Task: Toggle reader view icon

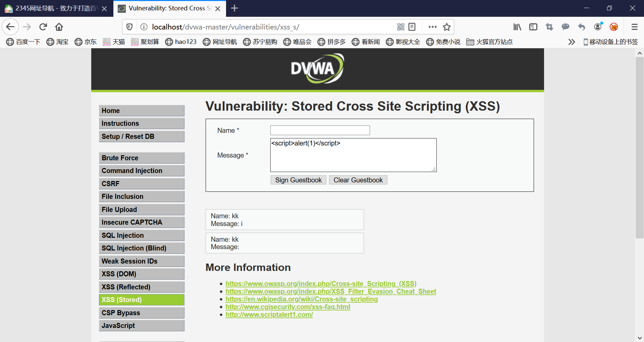Action: click(412, 27)
